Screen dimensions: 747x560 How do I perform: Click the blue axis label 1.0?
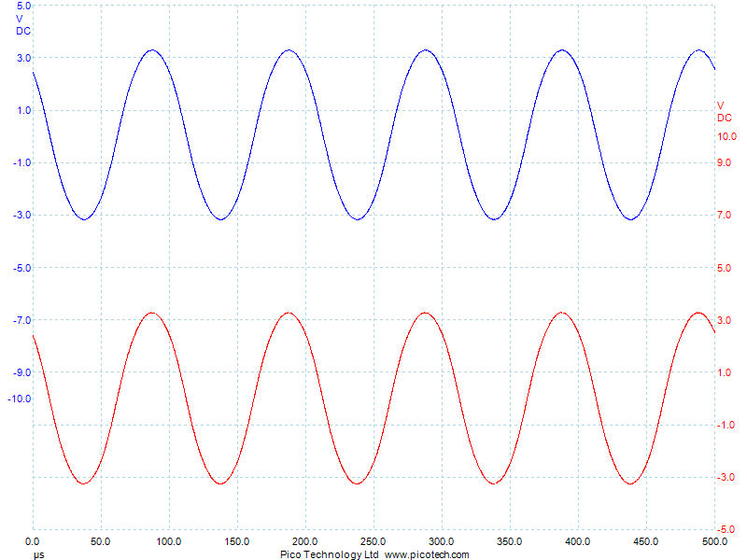24,110
